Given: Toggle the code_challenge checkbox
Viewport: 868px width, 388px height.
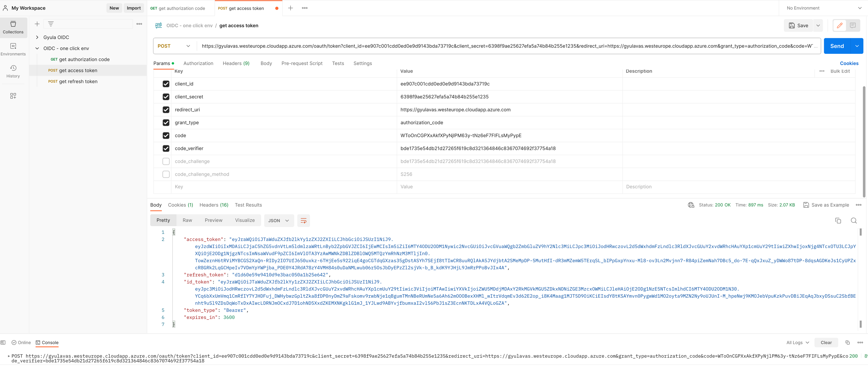Looking at the screenshot, I should coord(166,161).
